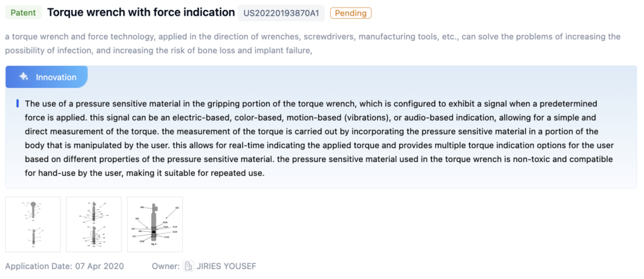644x279 pixels.
Task: Open the third drawing thumbnail labeled Fig 4
Action: (155, 224)
